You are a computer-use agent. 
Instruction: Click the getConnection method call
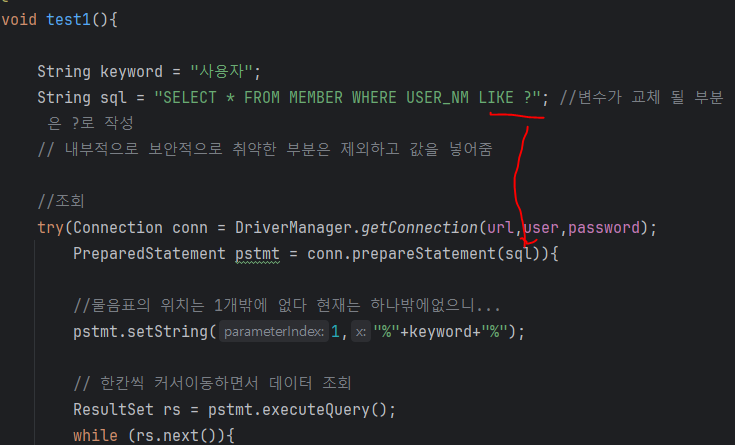tap(419, 228)
